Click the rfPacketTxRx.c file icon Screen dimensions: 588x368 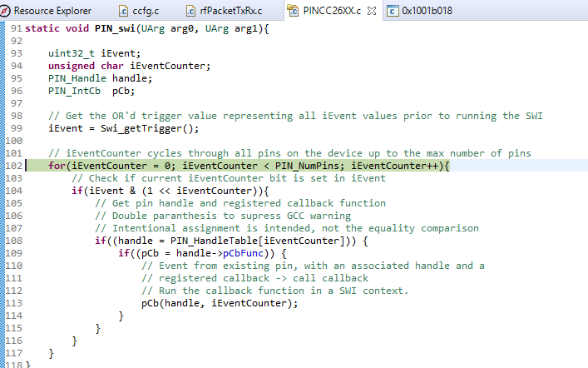point(191,12)
